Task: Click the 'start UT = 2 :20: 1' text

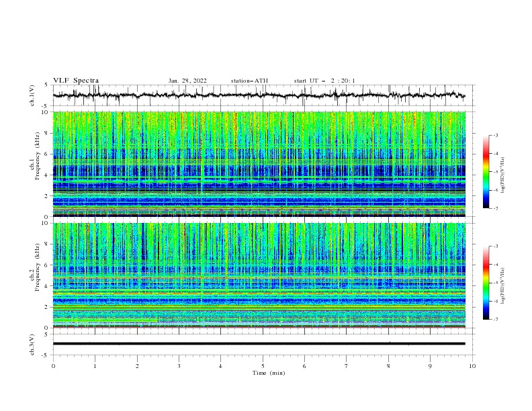Action: point(324,81)
